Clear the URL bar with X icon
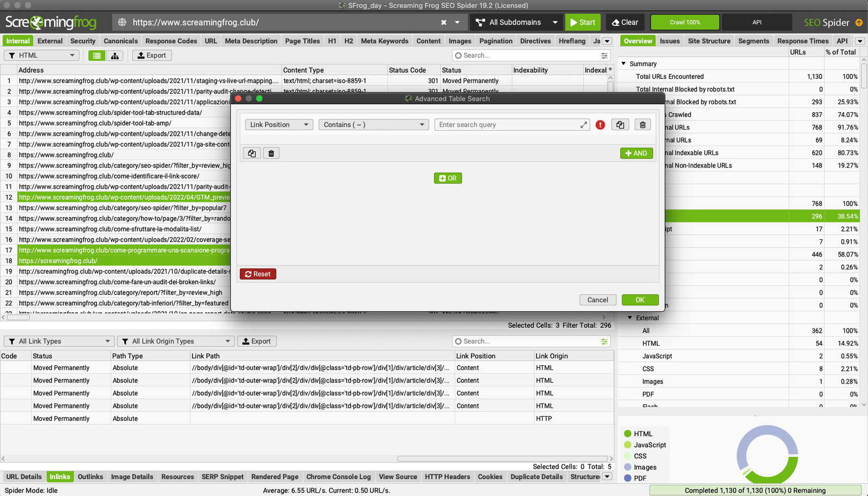Image resolution: width=868 pixels, height=496 pixels. [x=444, y=22]
